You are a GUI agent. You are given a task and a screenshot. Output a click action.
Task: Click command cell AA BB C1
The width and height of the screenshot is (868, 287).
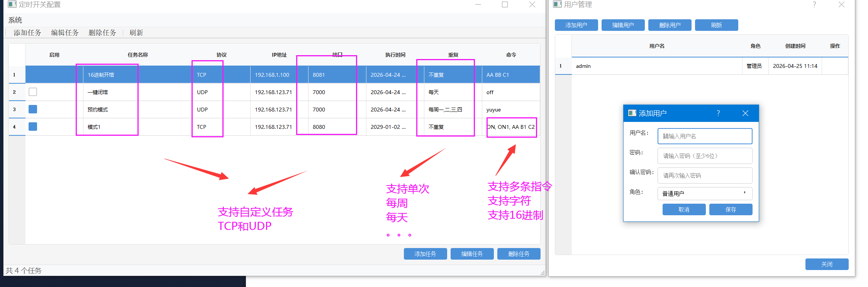(x=511, y=75)
